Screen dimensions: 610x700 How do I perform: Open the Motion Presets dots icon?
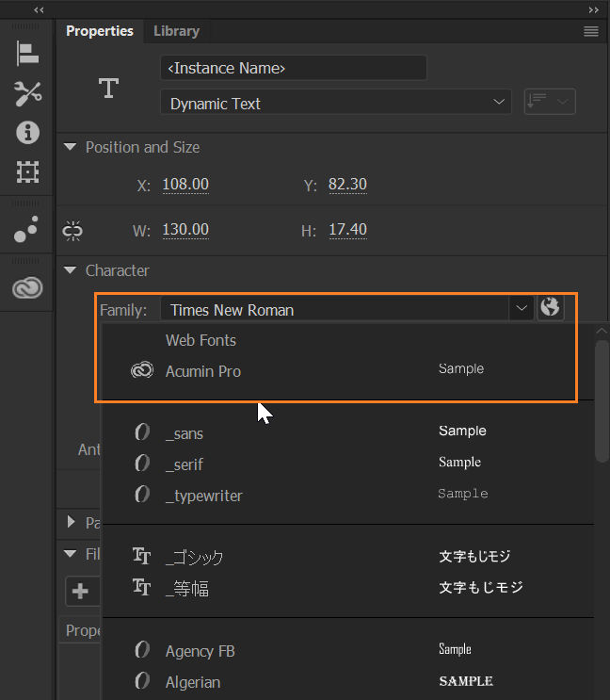click(26, 229)
